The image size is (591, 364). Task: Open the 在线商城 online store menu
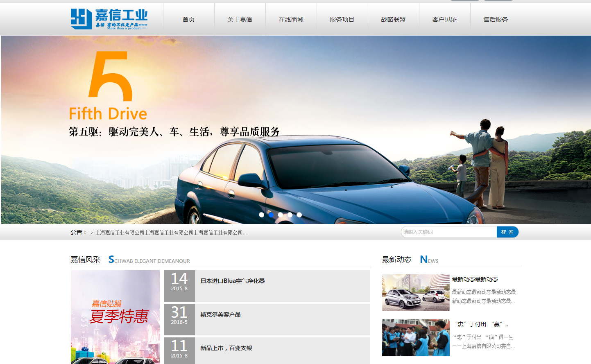click(x=291, y=20)
